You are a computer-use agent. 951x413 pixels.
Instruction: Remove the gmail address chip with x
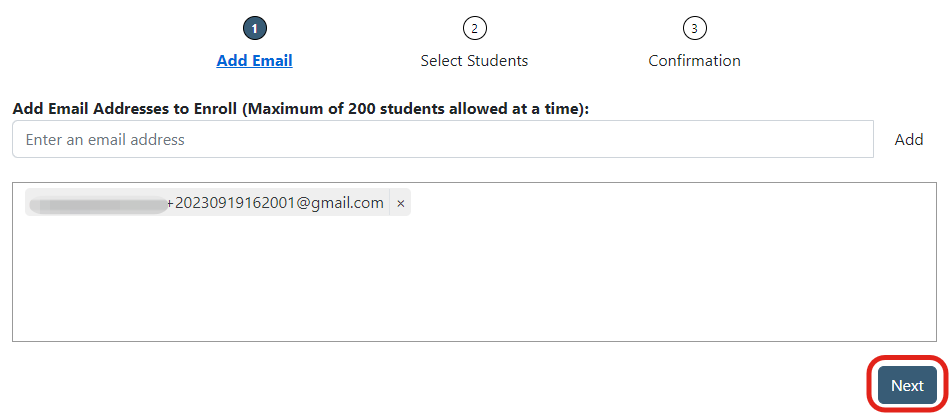pos(401,203)
